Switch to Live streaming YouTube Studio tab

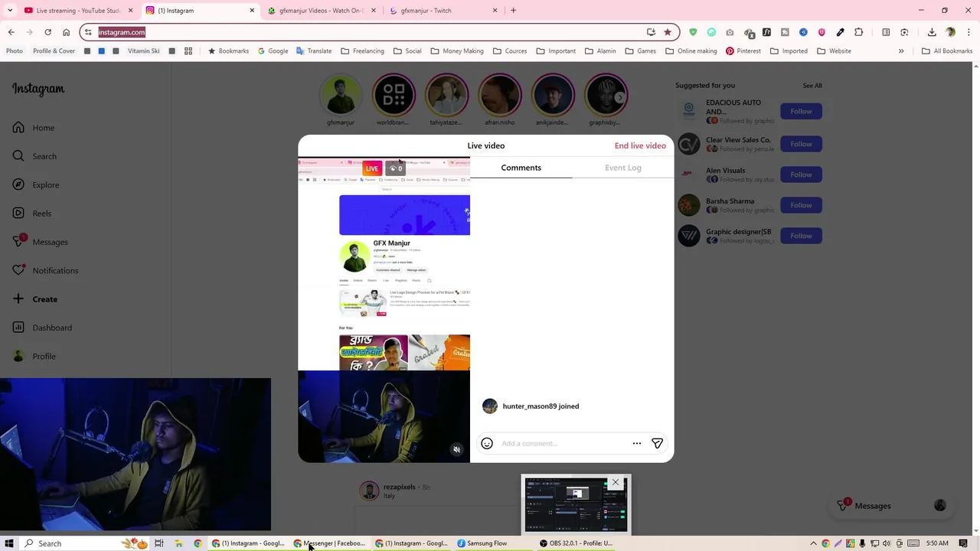[78, 11]
